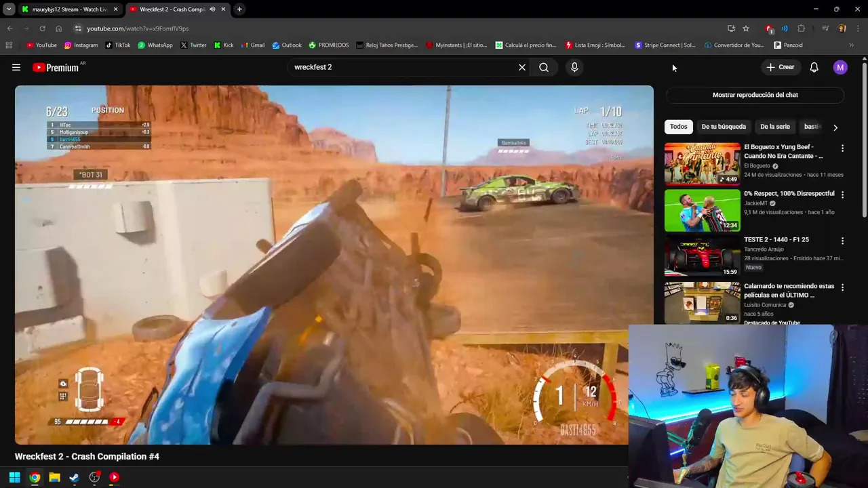The height and width of the screenshot is (488, 868).
Task: Select the De tu búsqueda chip
Action: [x=724, y=127]
